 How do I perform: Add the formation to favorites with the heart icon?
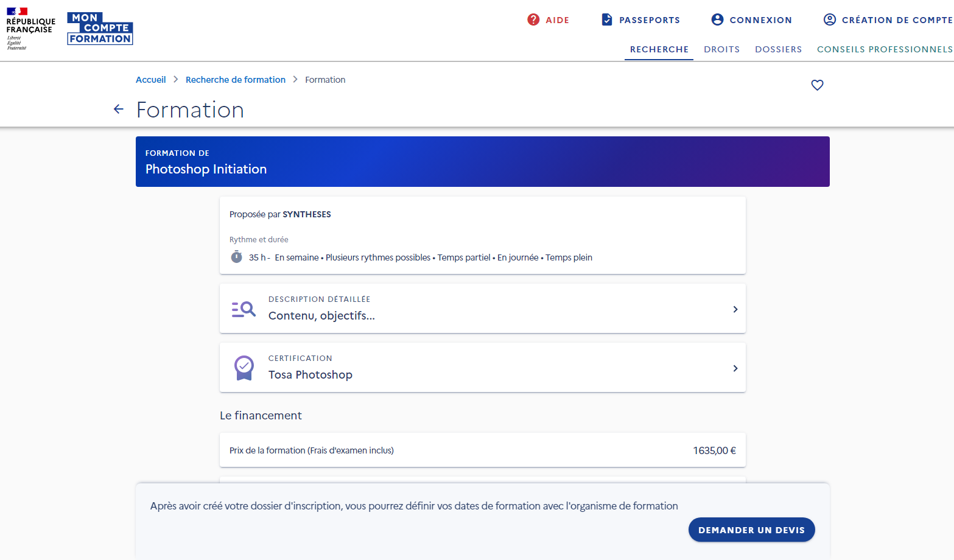point(817,85)
